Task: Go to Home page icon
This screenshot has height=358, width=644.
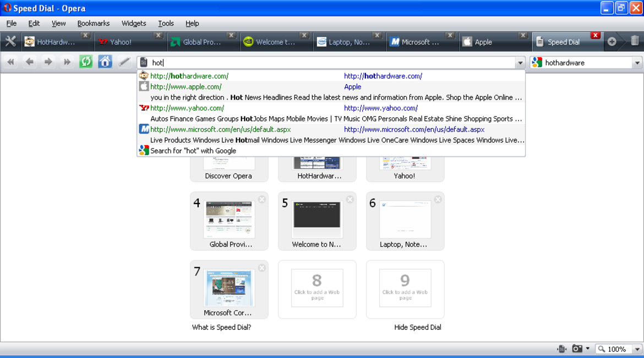Action: coord(105,62)
